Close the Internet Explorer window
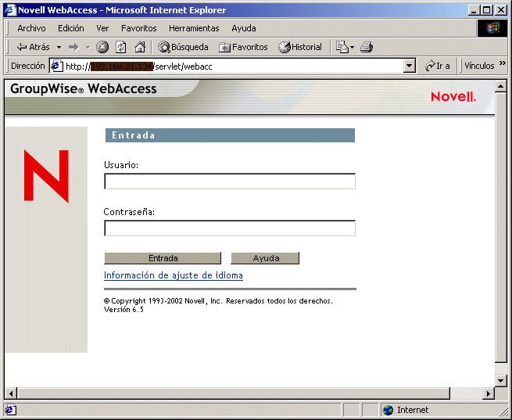The width and height of the screenshot is (512, 420). (x=501, y=10)
